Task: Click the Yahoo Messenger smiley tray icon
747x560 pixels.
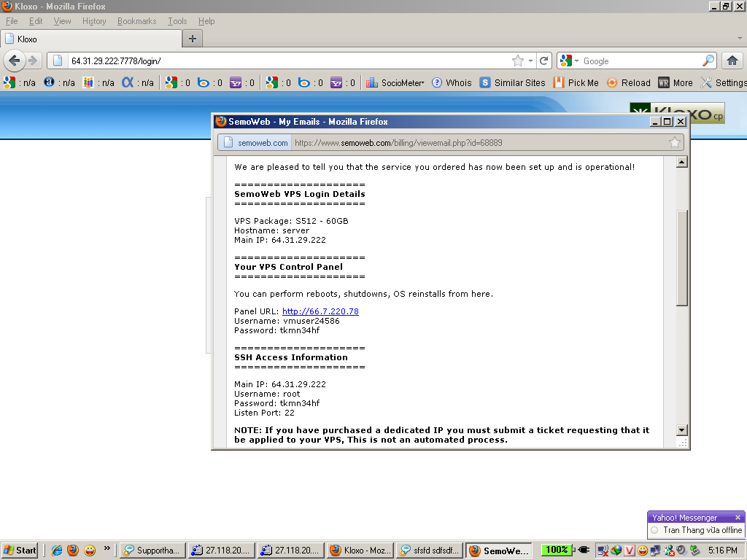Action: click(643, 551)
